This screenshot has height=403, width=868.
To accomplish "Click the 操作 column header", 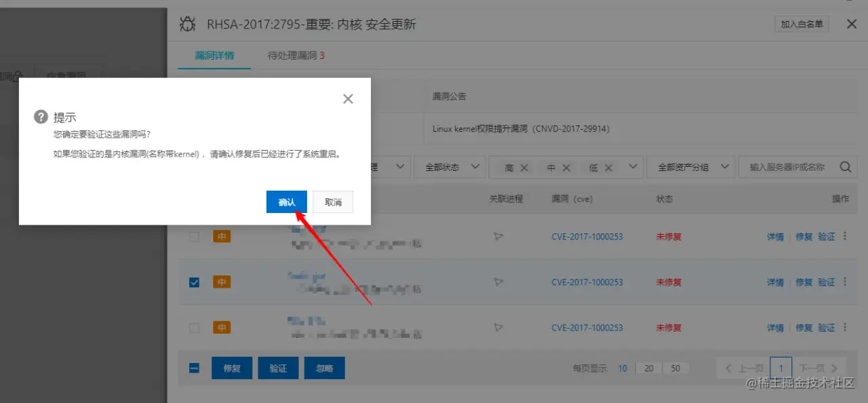I will click(840, 199).
